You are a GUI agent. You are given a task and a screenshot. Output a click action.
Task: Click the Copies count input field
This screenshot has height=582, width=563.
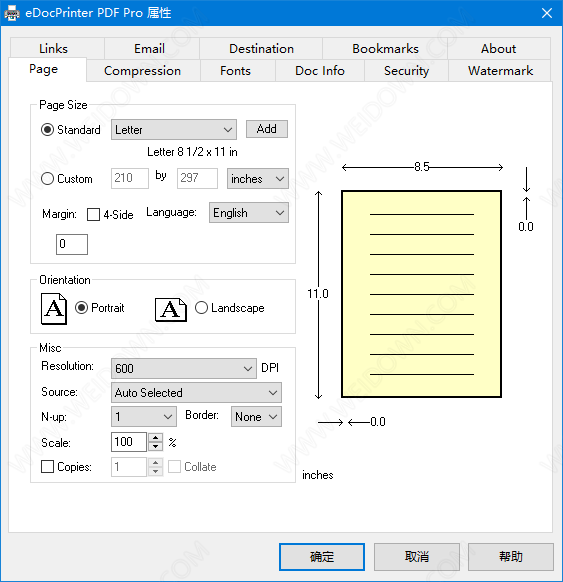click(129, 467)
